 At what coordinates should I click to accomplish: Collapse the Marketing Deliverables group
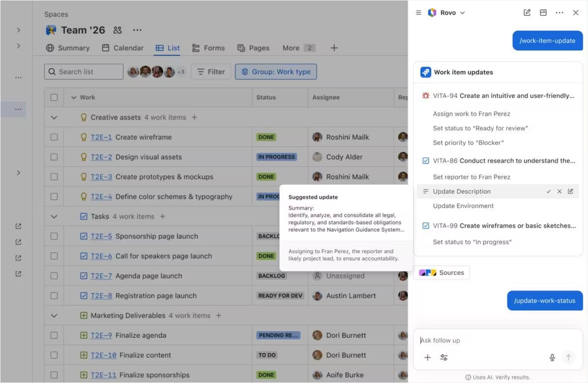(x=54, y=316)
